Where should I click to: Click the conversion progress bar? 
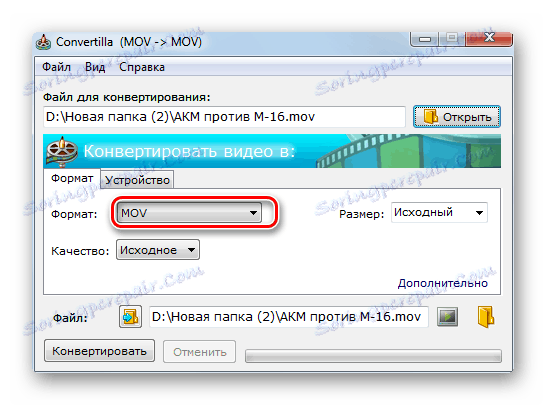click(373, 356)
